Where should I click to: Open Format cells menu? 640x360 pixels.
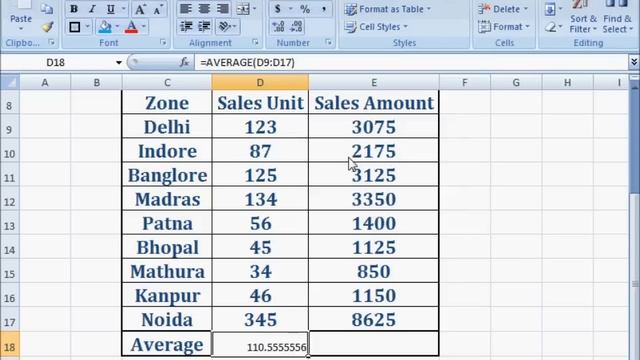pyautogui.click(x=504, y=27)
